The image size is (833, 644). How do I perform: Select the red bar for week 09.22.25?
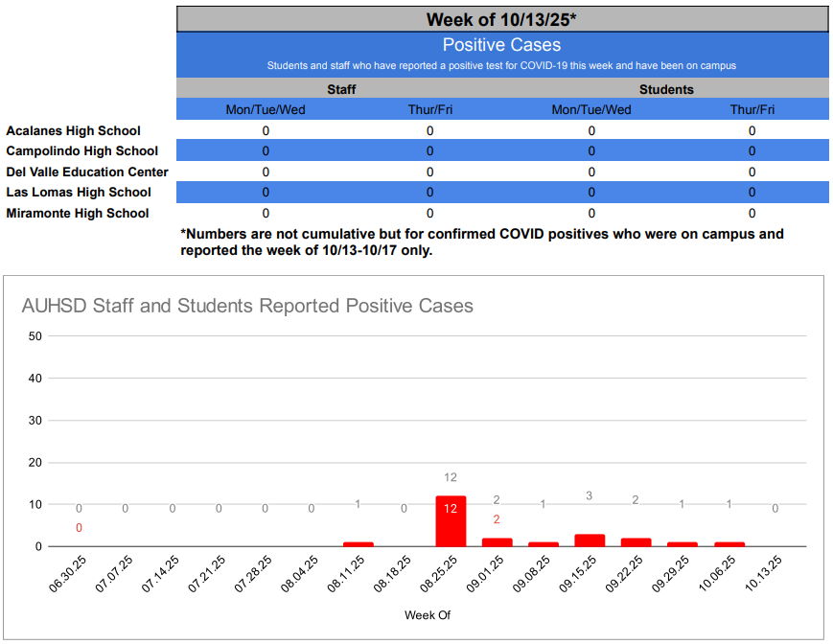(x=636, y=541)
